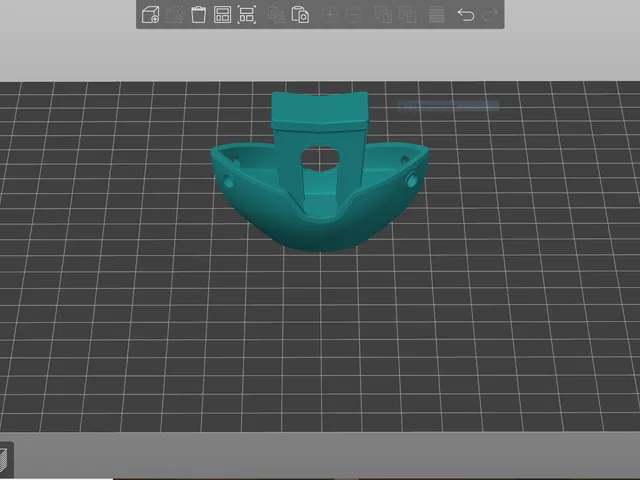Split model to objects icon
This screenshot has height=480, width=640.
383,15
